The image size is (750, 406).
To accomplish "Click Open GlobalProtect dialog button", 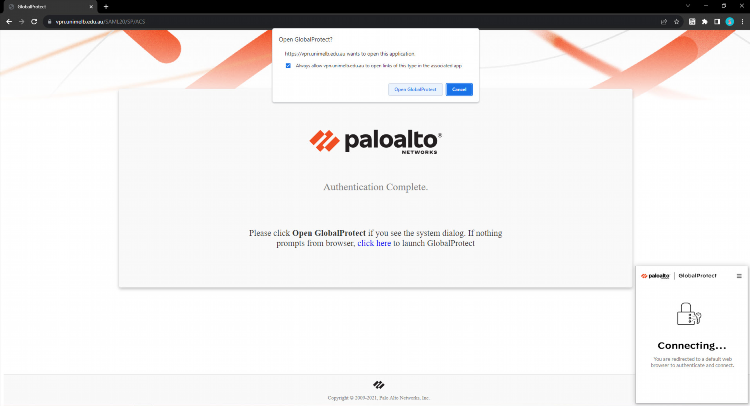I will pyautogui.click(x=415, y=89).
